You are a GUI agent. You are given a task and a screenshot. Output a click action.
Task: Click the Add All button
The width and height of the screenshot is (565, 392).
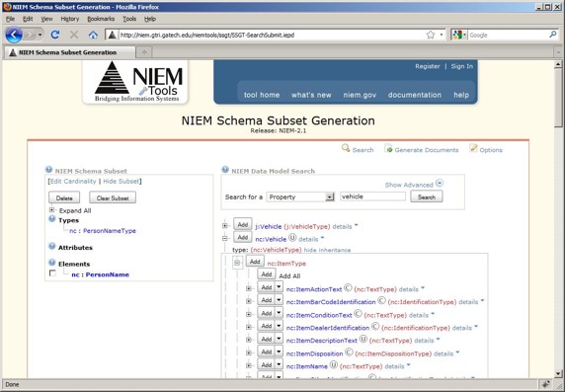(x=267, y=274)
